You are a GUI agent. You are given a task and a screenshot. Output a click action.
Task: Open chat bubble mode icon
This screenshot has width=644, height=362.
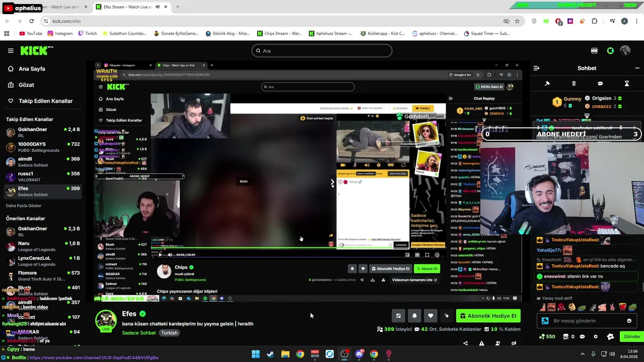point(600,83)
